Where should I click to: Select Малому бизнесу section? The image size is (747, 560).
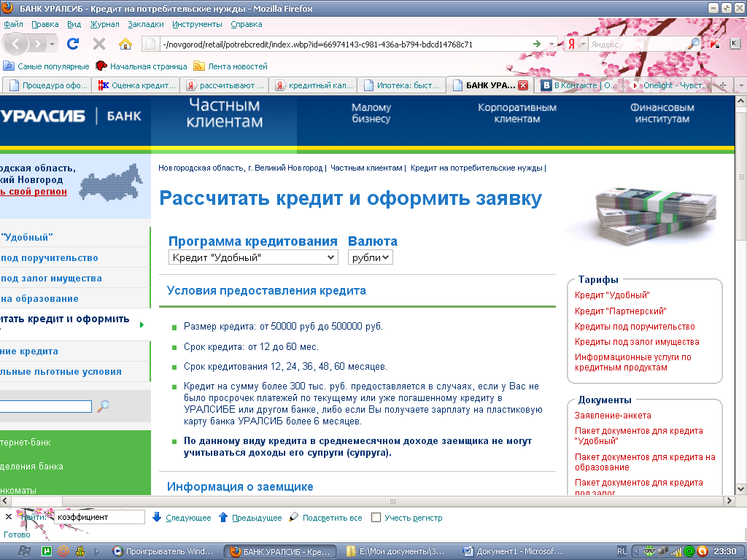coord(371,113)
